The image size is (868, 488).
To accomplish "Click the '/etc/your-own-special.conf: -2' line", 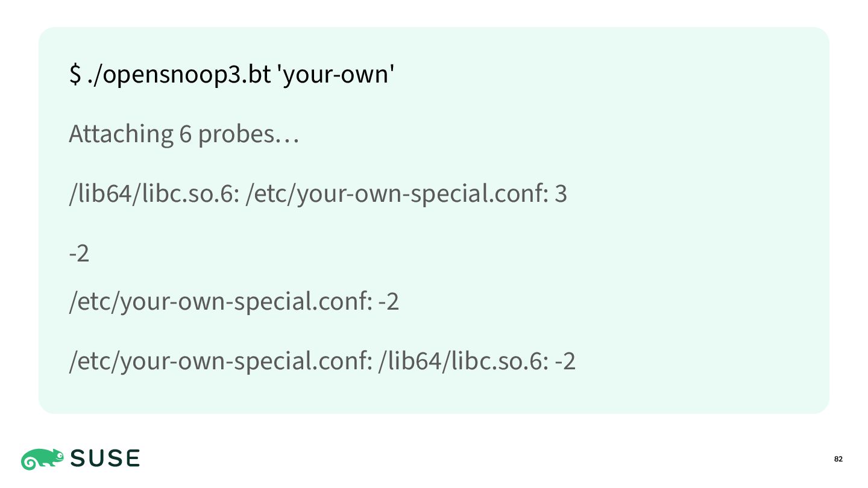I will coord(234,301).
